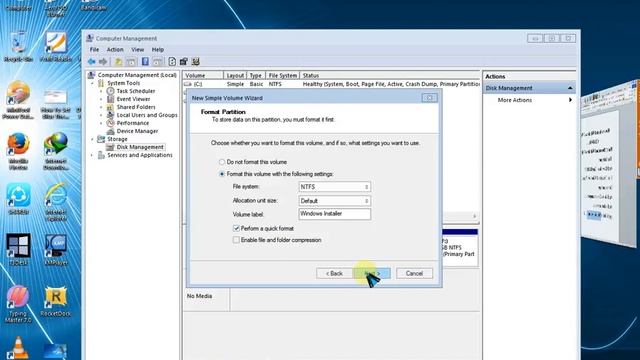Expand More Actions submenu arrow
Image resolution: width=640 pixels, height=360 pixels.
point(570,100)
